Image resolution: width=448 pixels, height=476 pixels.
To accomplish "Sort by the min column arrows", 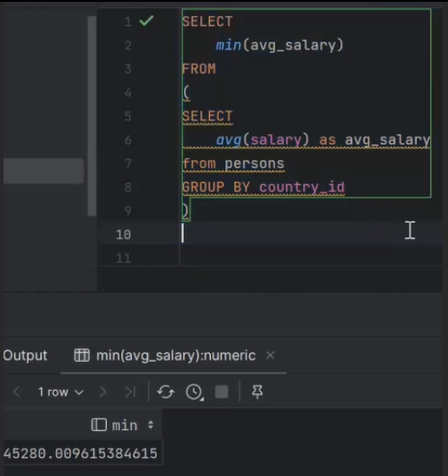I will tap(151, 425).
